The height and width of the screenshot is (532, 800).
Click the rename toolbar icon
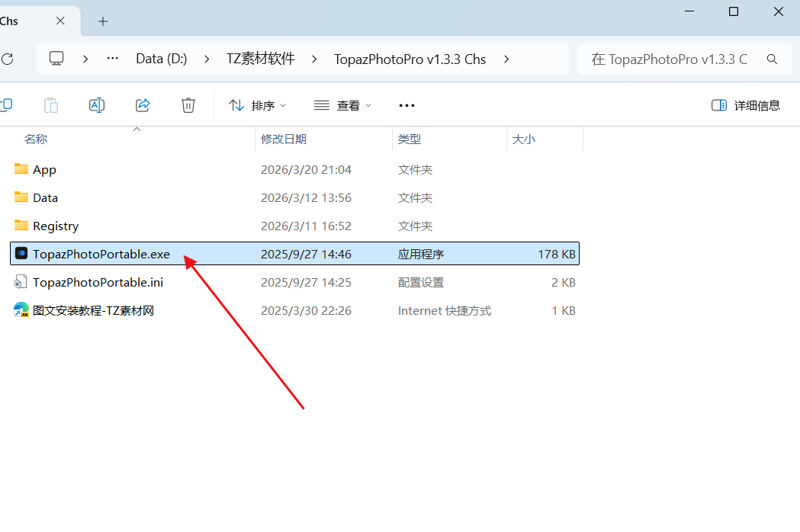click(x=96, y=105)
